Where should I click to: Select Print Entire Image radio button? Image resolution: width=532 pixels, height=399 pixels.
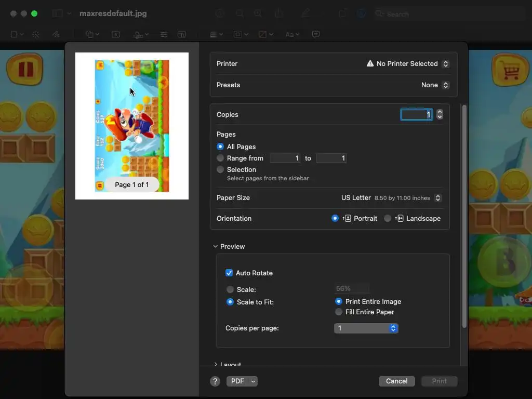[x=339, y=301]
